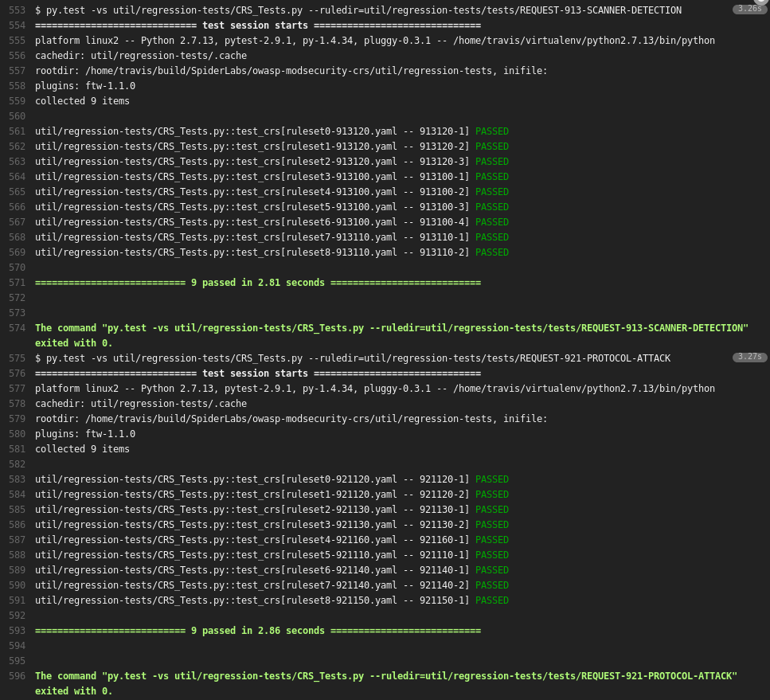Image resolution: width=770 pixels, height=700 pixels.
Task: Click line number 593
Action: [x=17, y=631]
